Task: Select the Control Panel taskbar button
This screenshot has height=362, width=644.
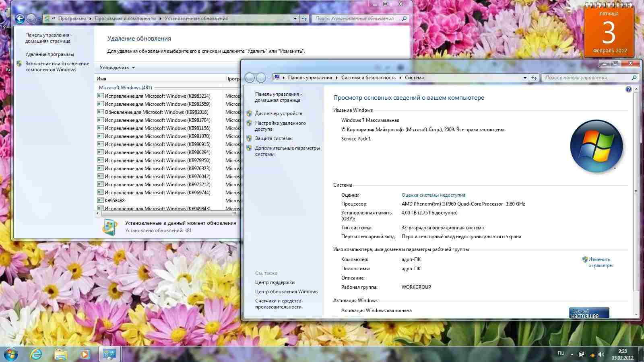Action: 109,354
